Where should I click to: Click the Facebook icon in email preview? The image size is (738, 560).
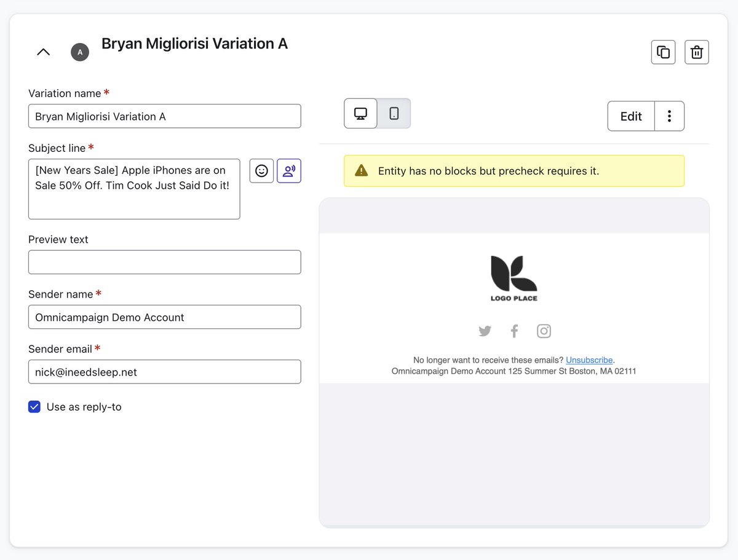coord(515,331)
